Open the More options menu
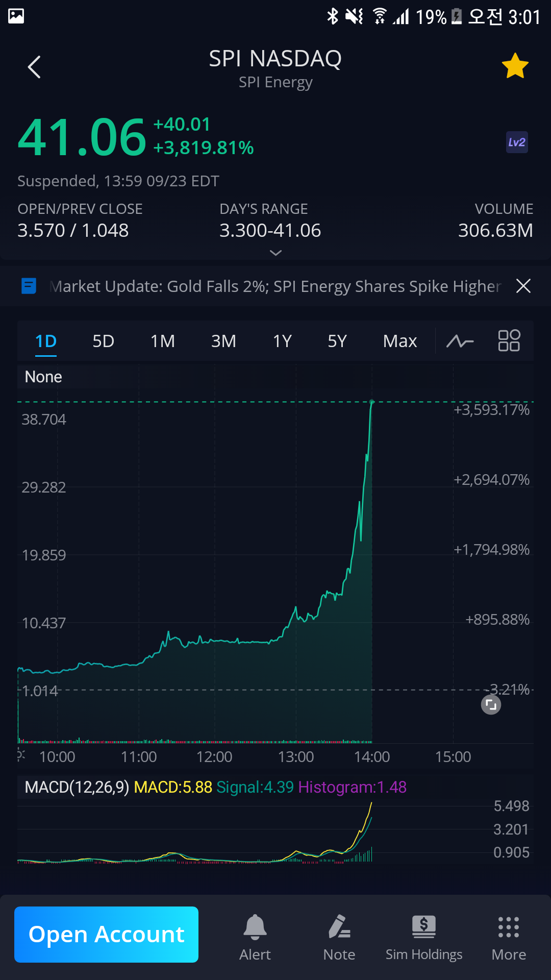 (509, 937)
